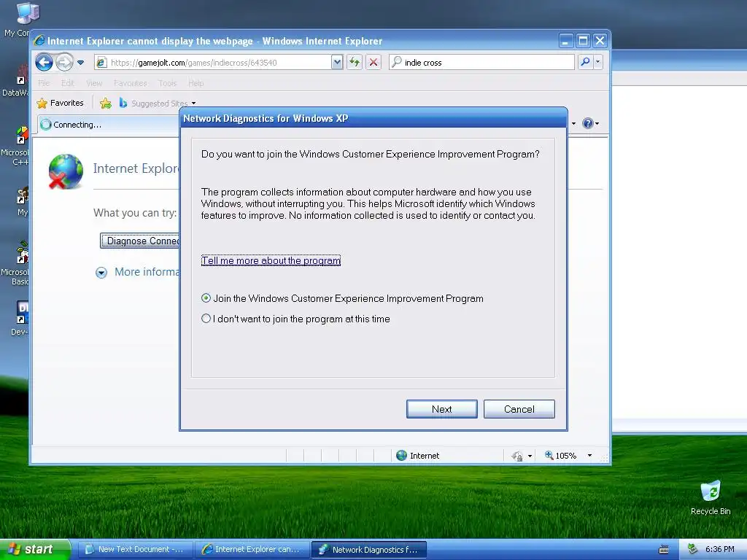This screenshot has height=560, width=747.
Task: Click the Cancel button in diagnostics dialog
Action: (x=519, y=409)
